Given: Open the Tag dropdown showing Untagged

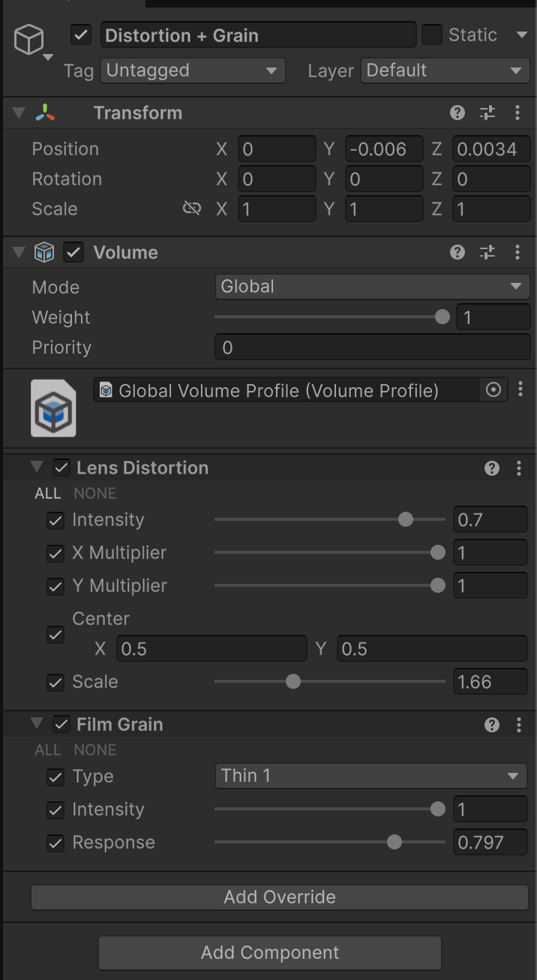Looking at the screenshot, I should point(193,71).
